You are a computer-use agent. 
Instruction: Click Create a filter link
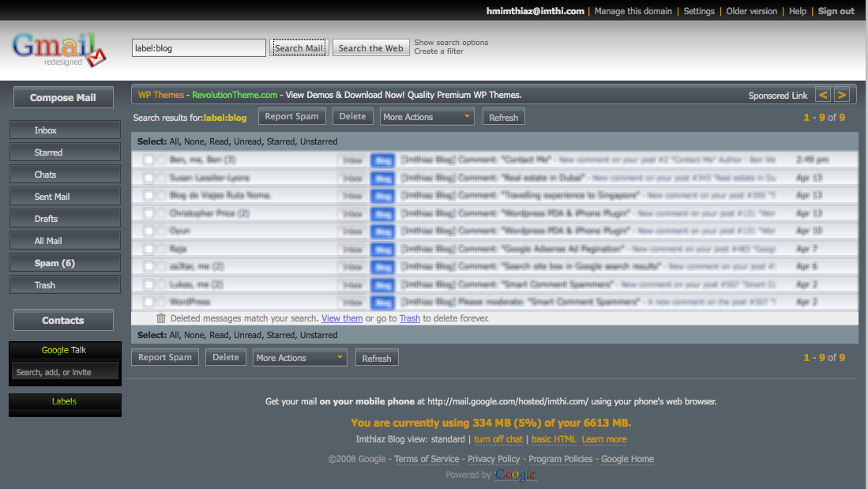pos(439,51)
